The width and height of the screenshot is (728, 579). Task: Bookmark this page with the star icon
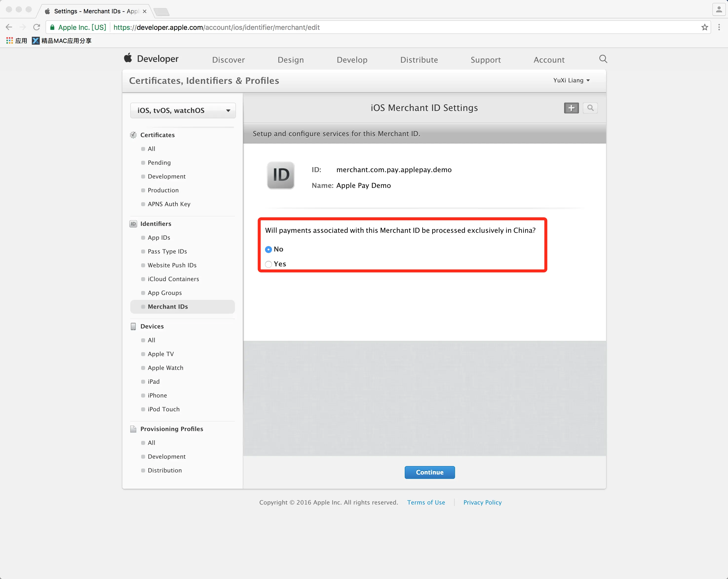tap(704, 27)
